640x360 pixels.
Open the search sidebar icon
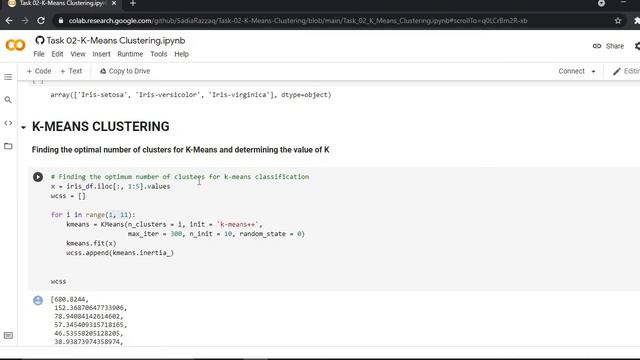(x=8, y=100)
